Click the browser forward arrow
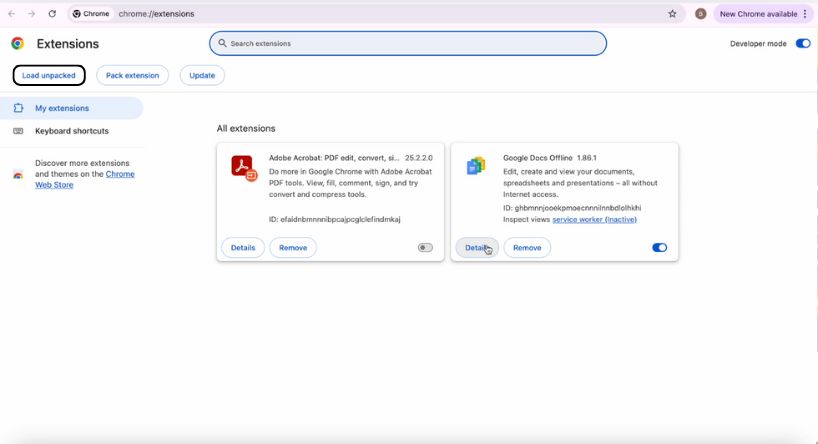818x444 pixels. pos(31,14)
